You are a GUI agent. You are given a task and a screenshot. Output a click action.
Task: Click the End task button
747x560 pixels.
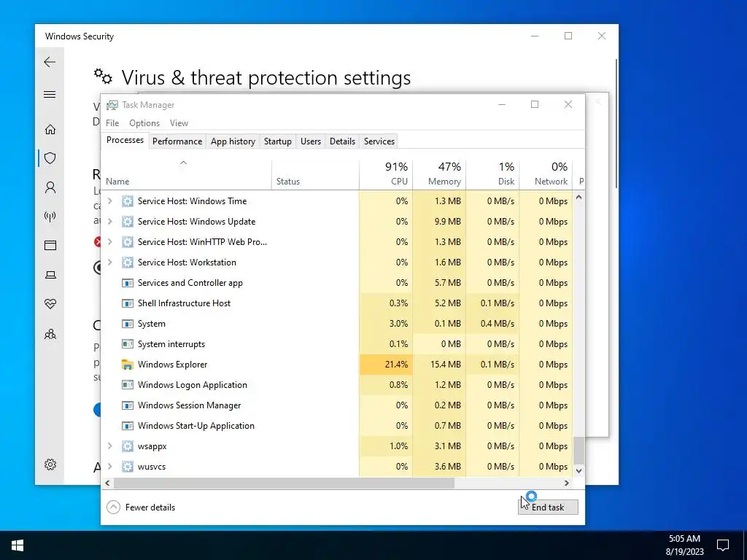549,507
